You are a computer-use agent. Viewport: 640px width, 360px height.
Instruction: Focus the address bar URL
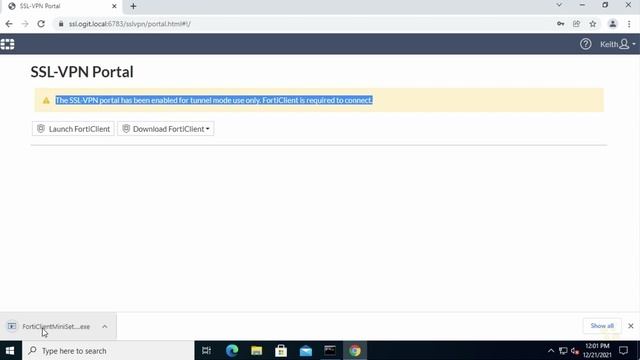pos(129,24)
